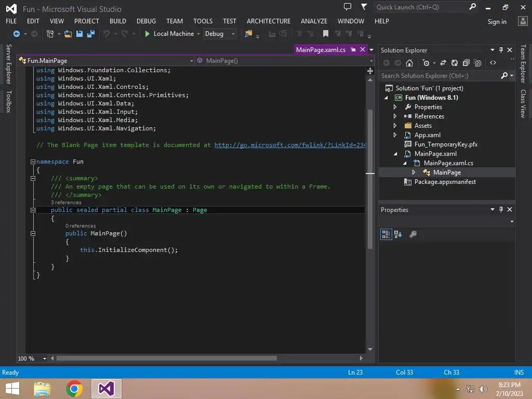Click the split-editor handle above the vertical scrollbar

[370, 71]
